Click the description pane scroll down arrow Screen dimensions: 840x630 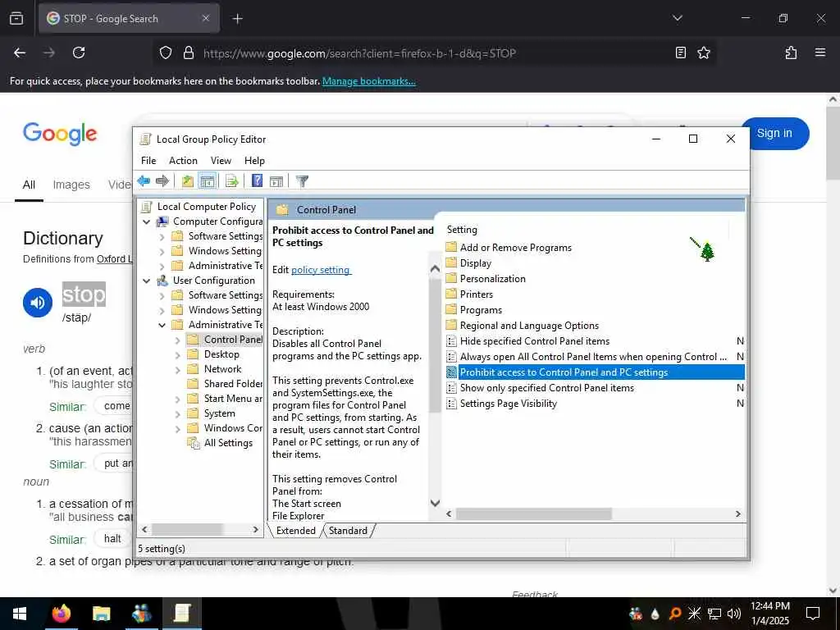435,503
